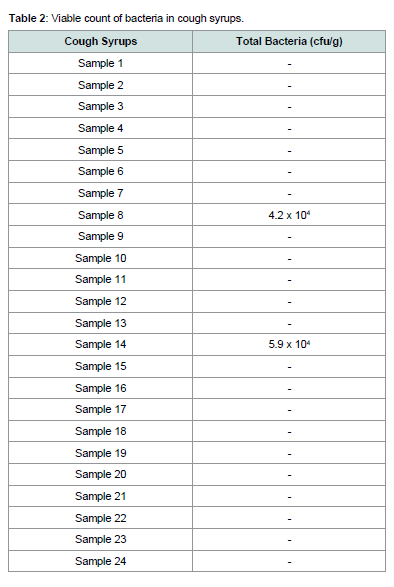The width and height of the screenshot is (394, 587).
Task: Select the Sample 5 label
Action: [100, 150]
